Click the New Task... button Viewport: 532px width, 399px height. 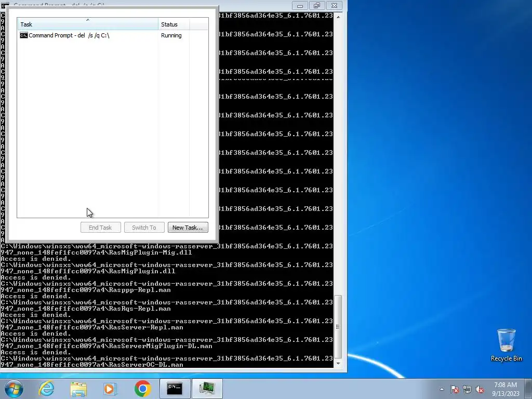pyautogui.click(x=188, y=228)
